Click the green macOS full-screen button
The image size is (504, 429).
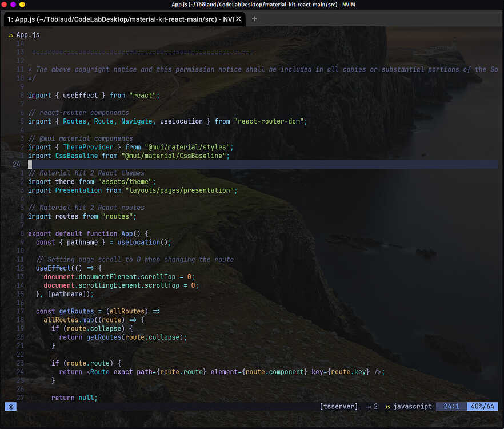(x=22, y=4)
